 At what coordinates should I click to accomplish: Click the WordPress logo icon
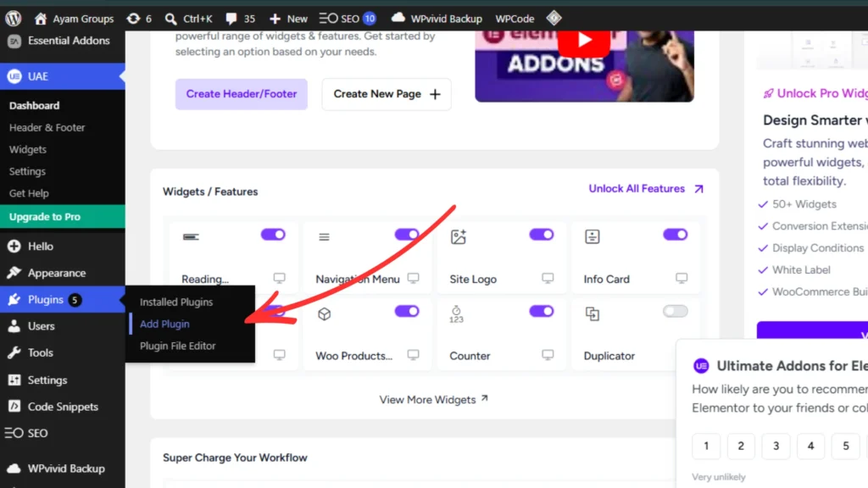coord(14,19)
